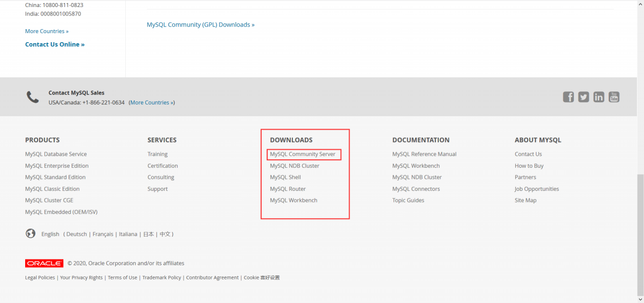The image size is (644, 303).
Task: Click the SERVICES footer heading
Action: click(x=162, y=140)
